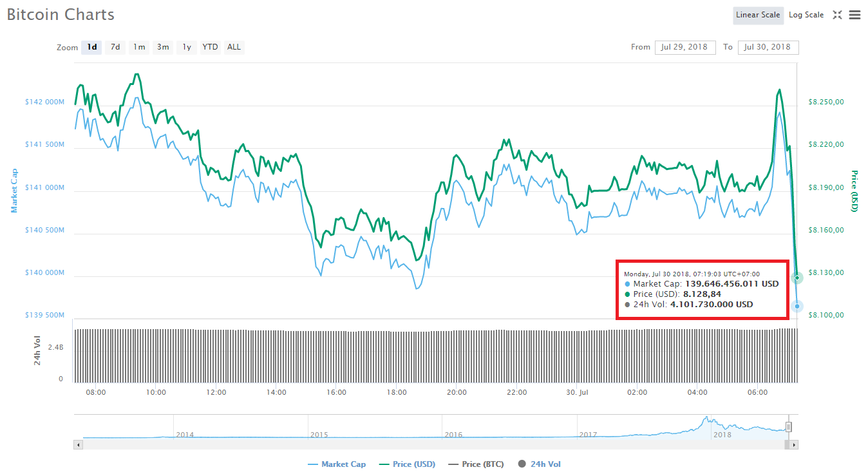The image size is (868, 474).
Task: Click the navigator range handle
Action: pyautogui.click(x=788, y=426)
